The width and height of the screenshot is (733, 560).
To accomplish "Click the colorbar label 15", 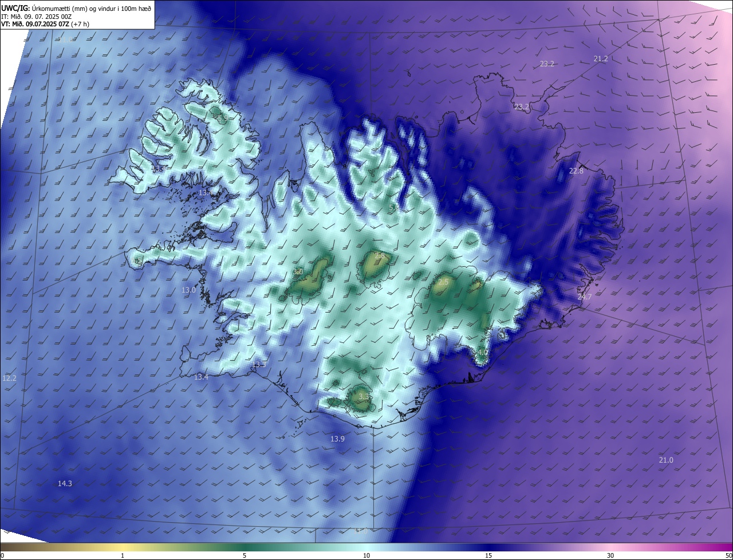I will 488,555.
